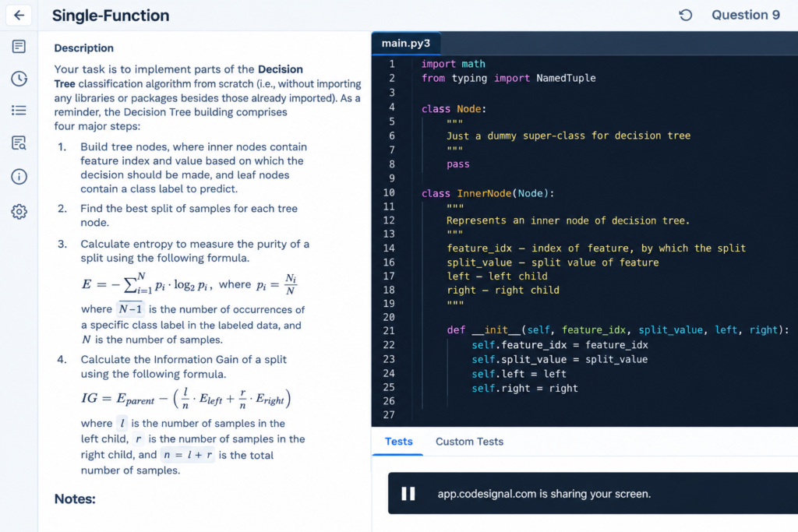
Task: Click step 3 'Calculate entropy' text
Action: coord(194,251)
